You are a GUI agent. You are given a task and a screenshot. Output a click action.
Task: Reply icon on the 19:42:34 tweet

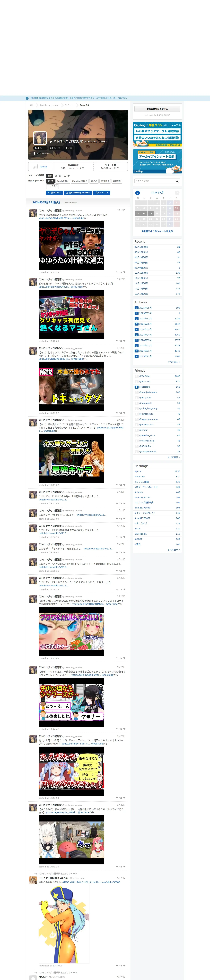pos(117,272)
